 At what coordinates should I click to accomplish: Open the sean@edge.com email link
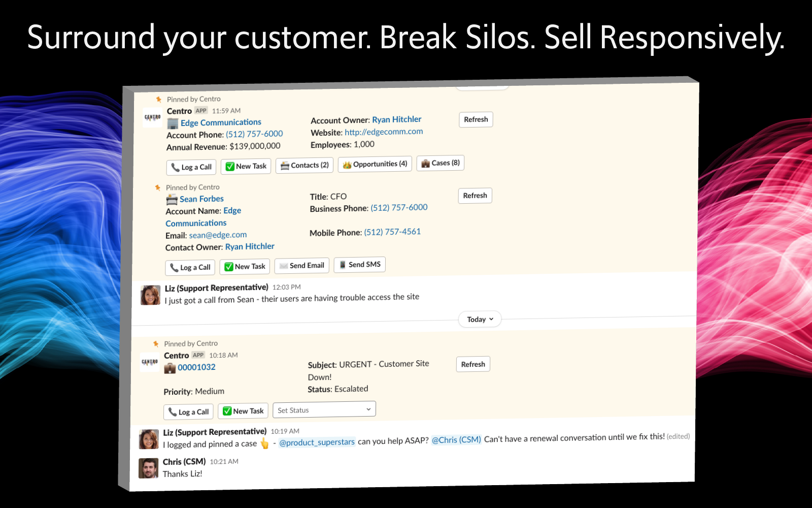218,235
